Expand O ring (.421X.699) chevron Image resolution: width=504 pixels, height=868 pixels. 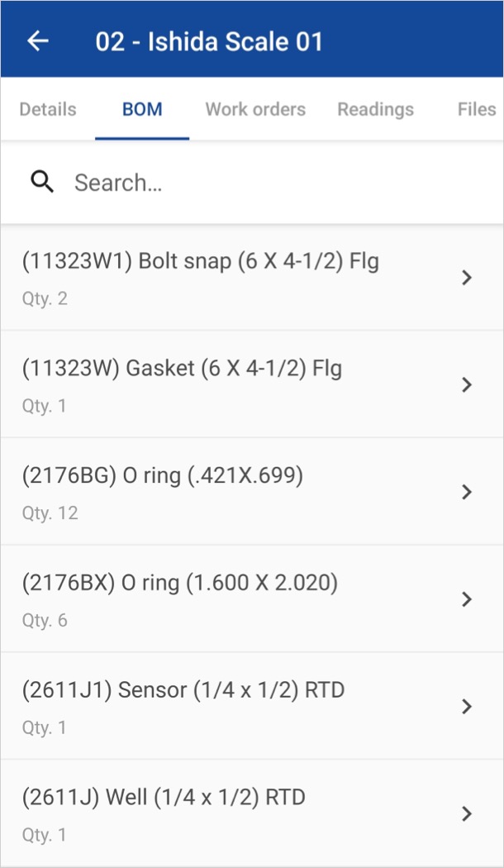[x=467, y=492]
